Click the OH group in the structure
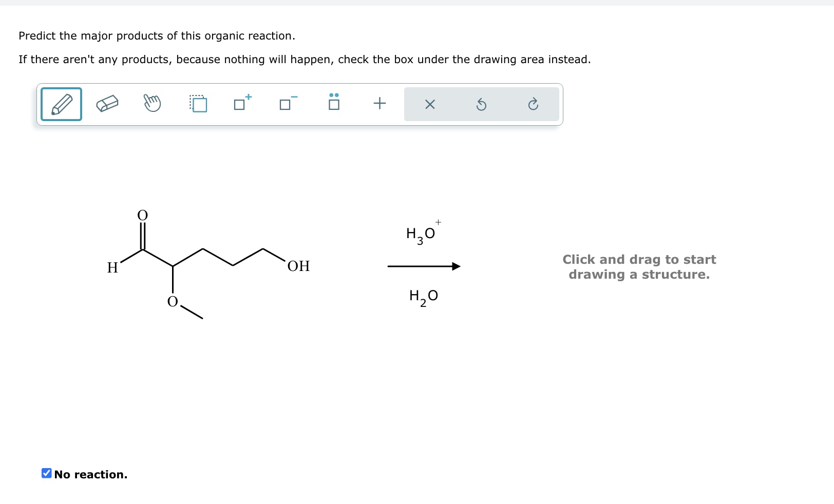The width and height of the screenshot is (834, 504). tap(298, 266)
